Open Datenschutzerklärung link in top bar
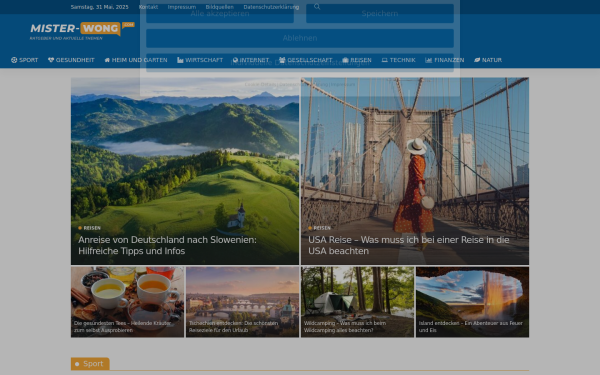600x375 pixels. [x=271, y=7]
